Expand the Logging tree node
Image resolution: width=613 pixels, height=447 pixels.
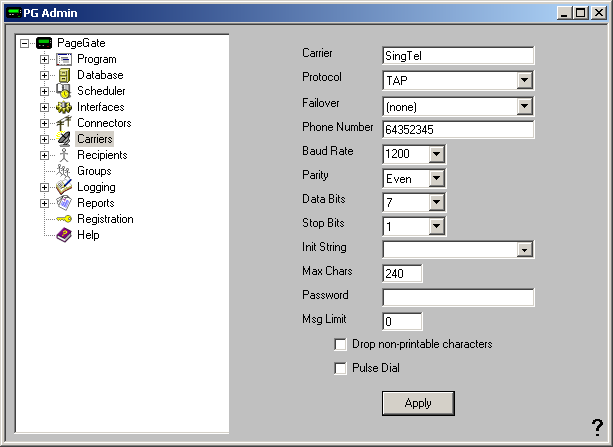pyautogui.click(x=44, y=187)
